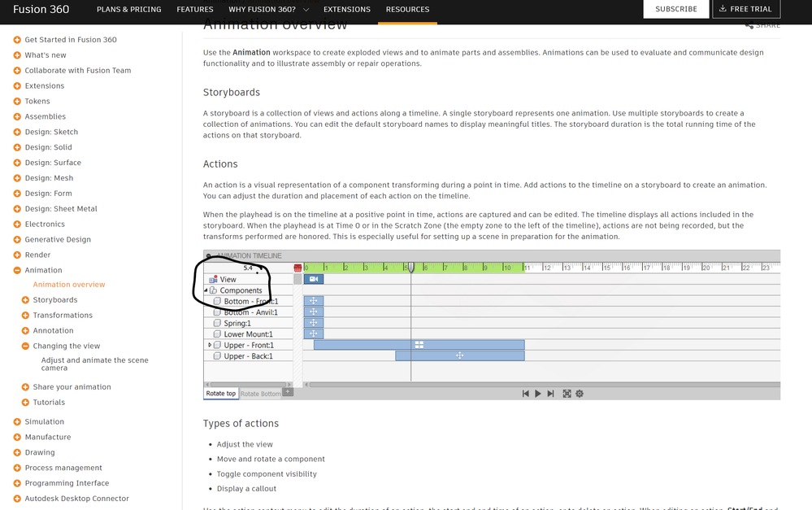Select move action in Lower Mount:1 row
This screenshot has height=510, width=812.
point(314,333)
